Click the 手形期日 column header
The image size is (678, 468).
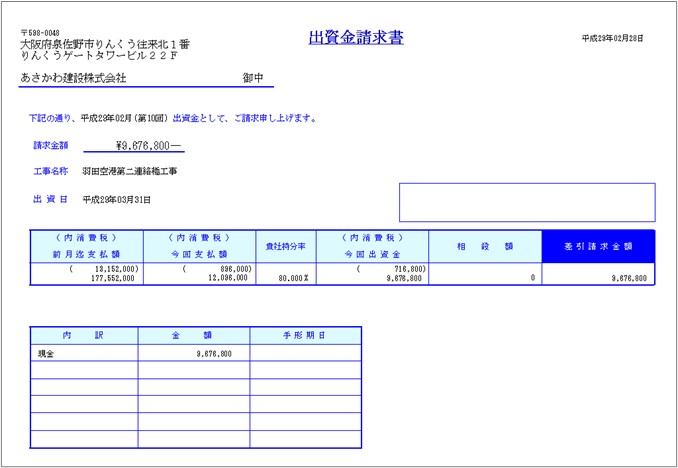[x=305, y=335]
